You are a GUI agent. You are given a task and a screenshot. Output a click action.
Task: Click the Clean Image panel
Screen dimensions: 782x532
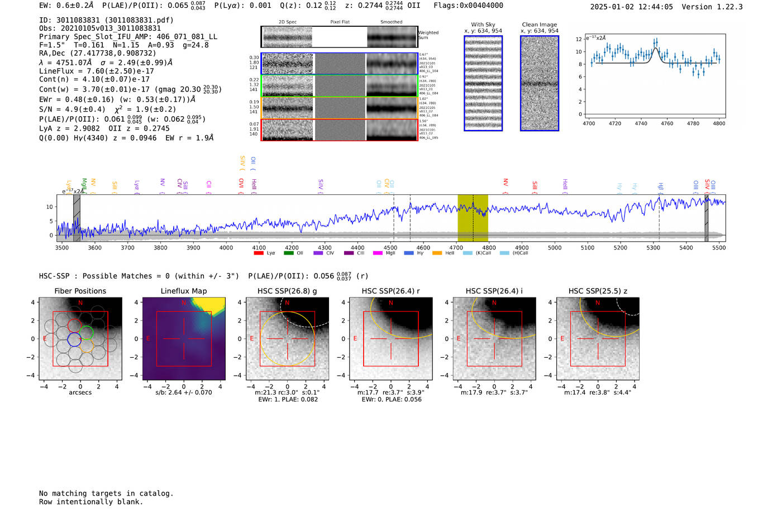click(x=540, y=83)
